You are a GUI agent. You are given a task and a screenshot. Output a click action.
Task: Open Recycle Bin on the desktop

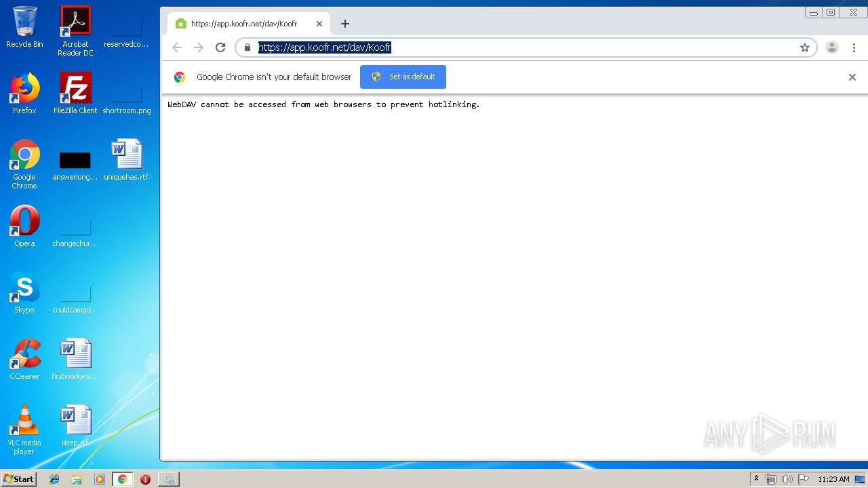click(x=24, y=27)
